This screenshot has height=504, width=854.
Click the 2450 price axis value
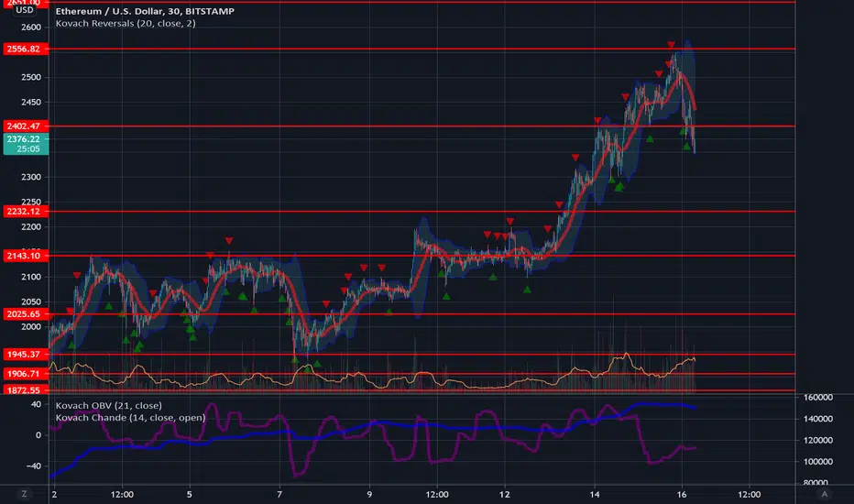click(x=31, y=103)
